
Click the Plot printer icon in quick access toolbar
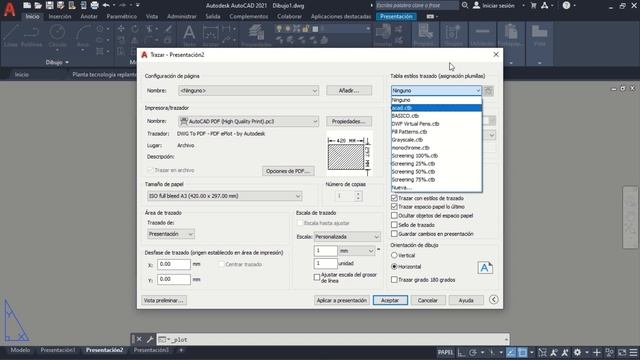[x=94, y=5]
